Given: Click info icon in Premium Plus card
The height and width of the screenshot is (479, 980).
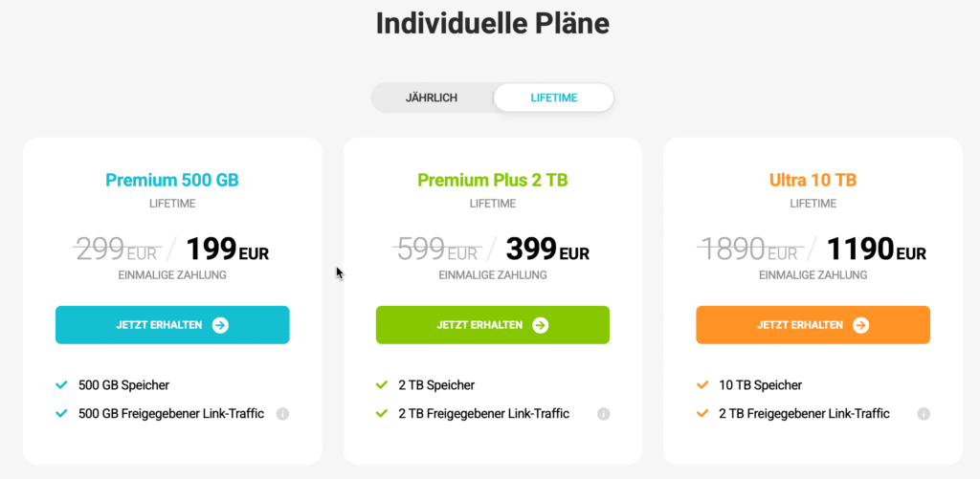Looking at the screenshot, I should tap(603, 414).
